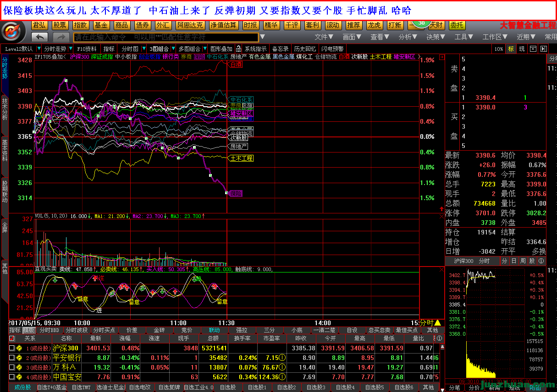Open the 决策 menu

point(436,37)
